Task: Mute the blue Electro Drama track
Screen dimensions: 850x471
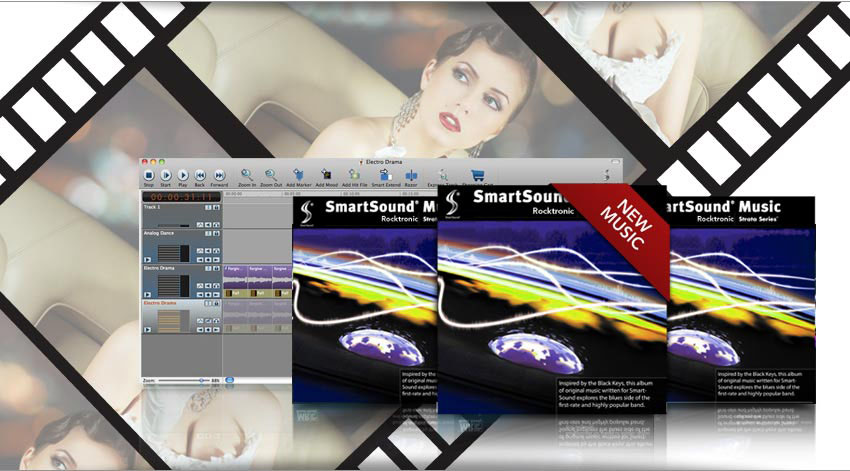Action: [x=208, y=286]
